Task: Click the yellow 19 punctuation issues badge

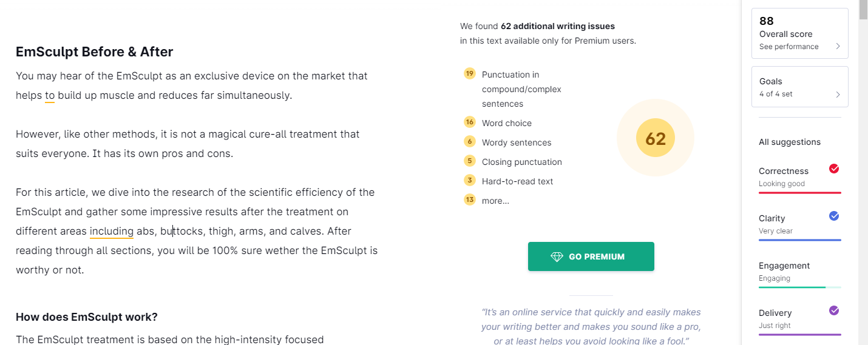Action: click(469, 73)
